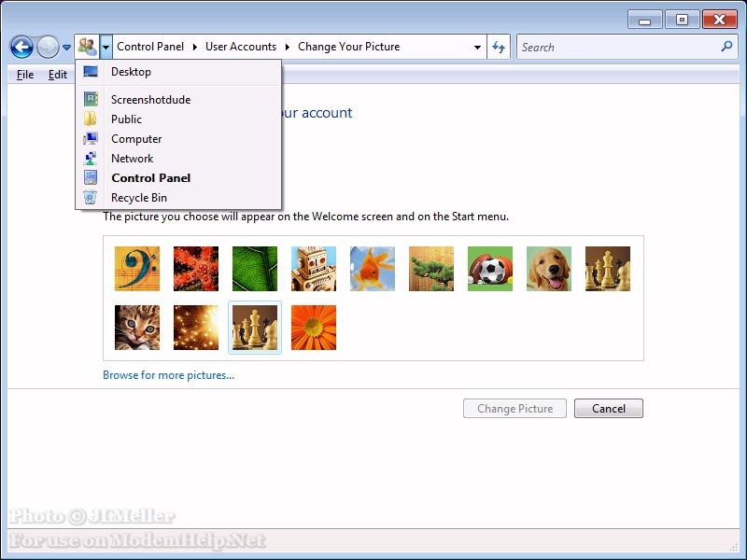
Task: Select the goldfish picture
Action: (373, 269)
